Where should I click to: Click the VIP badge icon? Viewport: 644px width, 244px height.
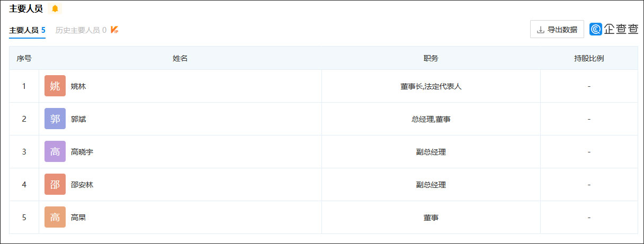coord(114,30)
